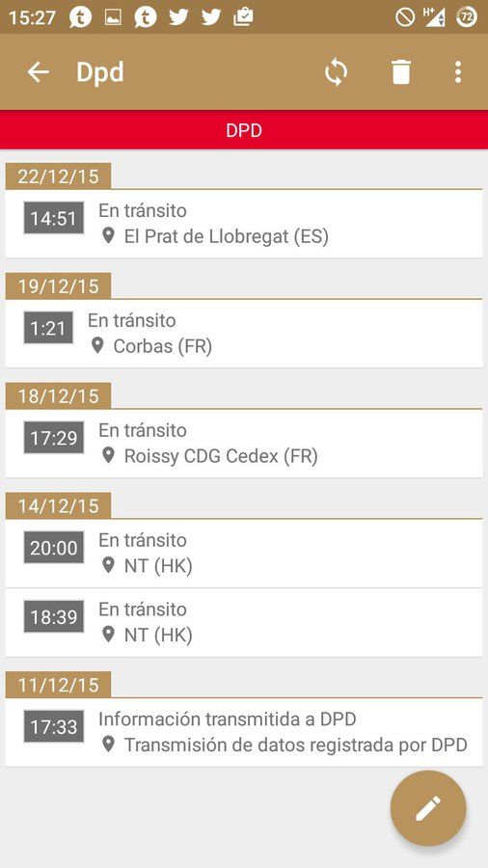
Task: Open Información transmitida a DPD entry
Action: [x=244, y=732]
